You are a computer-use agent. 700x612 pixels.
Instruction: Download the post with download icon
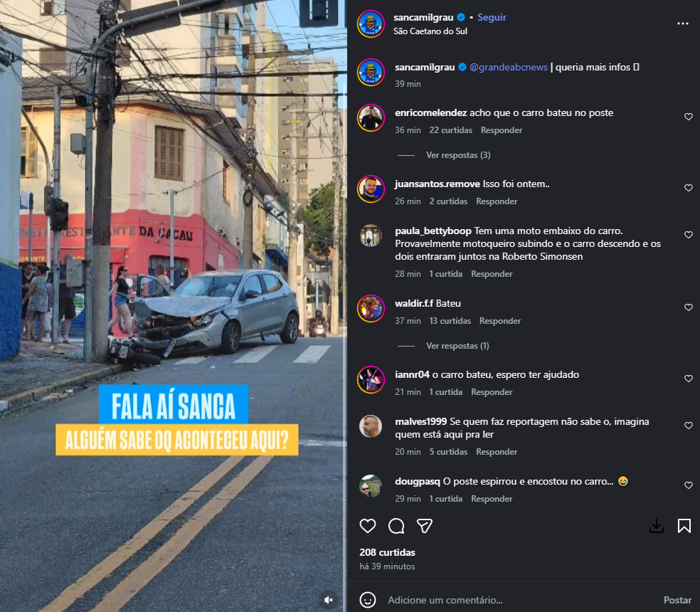point(656,526)
